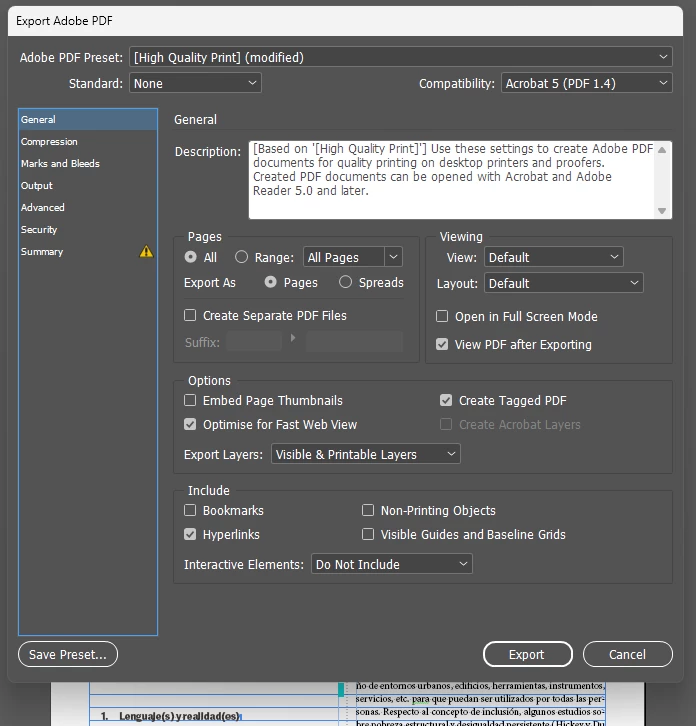Enable the Bookmarks checkbox
Screen dimensions: 696x726
[x=190, y=510]
